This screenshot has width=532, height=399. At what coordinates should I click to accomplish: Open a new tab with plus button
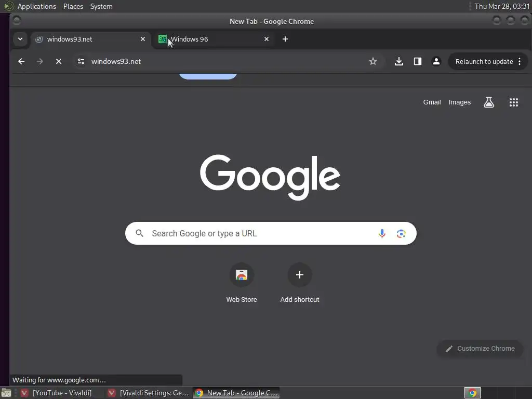point(285,39)
